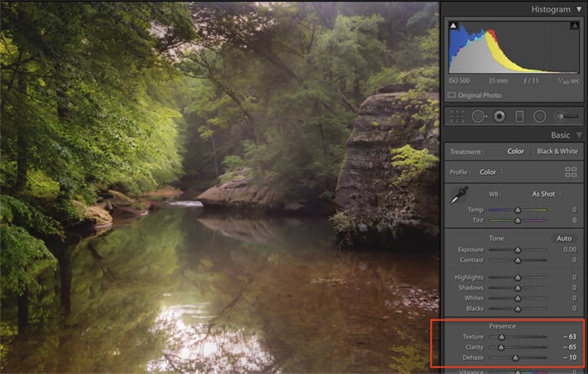Click the f / 11 aperture readout

(x=530, y=81)
